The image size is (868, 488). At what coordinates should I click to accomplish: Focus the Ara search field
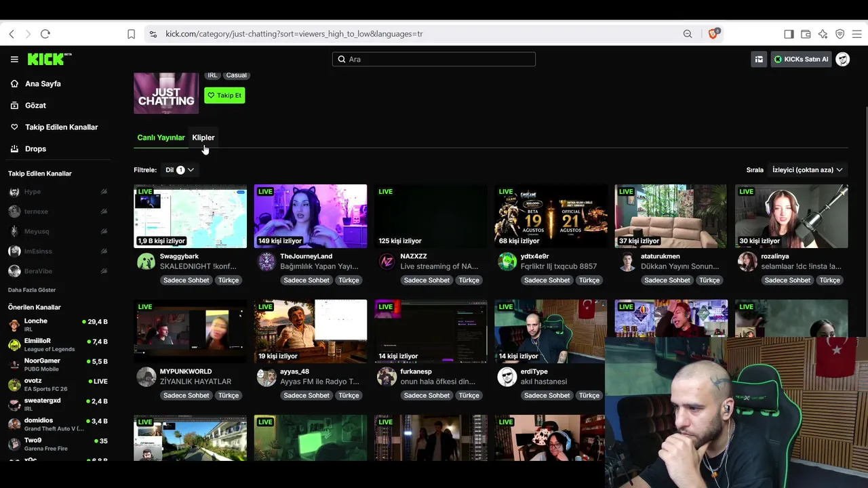[x=434, y=59]
